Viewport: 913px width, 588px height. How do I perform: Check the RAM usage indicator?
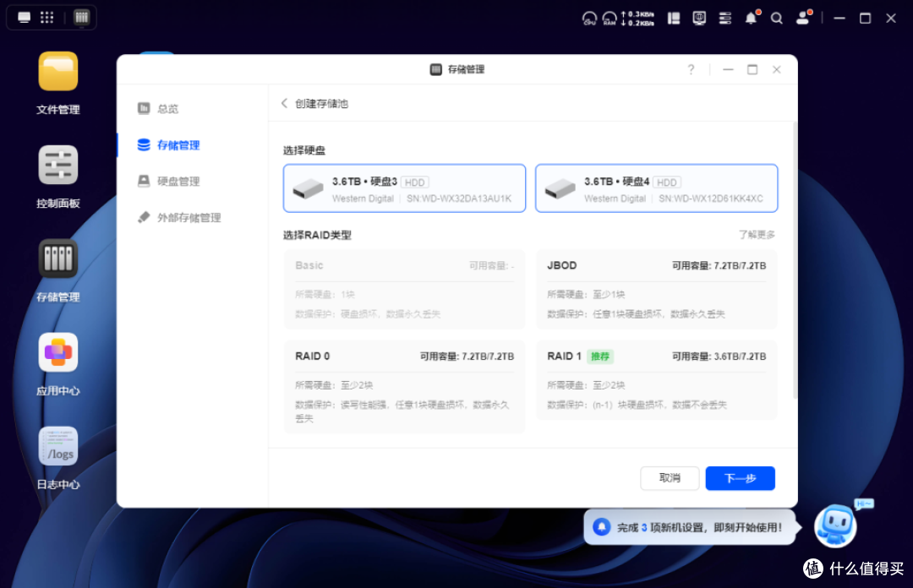610,19
